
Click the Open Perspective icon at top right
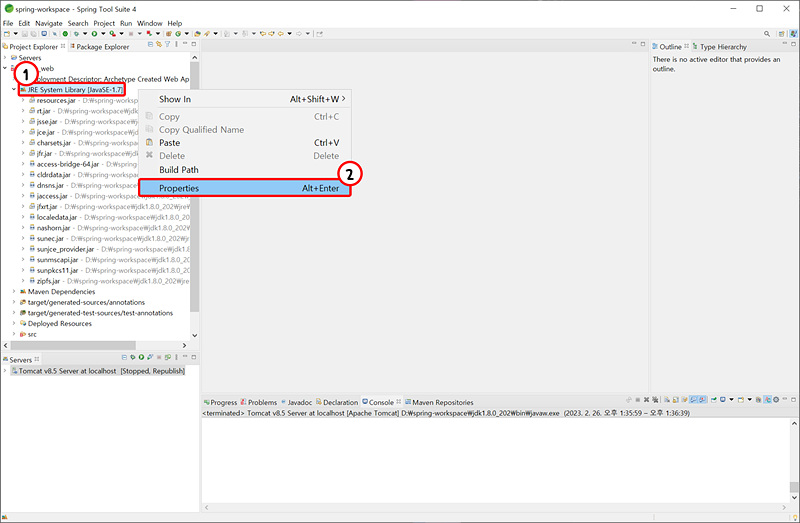782,34
